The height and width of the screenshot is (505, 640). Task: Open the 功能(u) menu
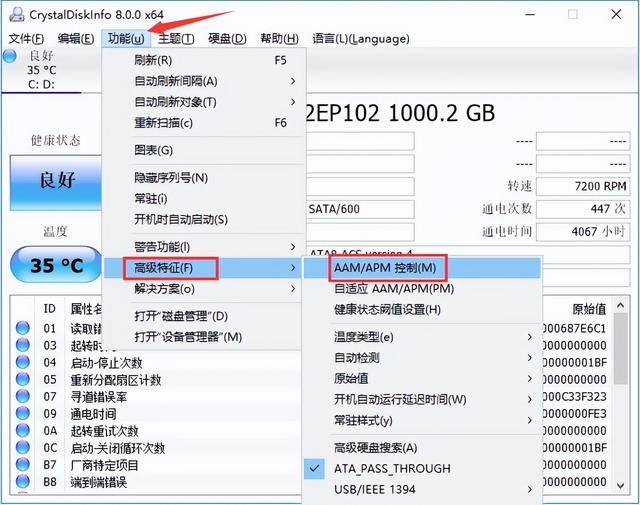(126, 39)
